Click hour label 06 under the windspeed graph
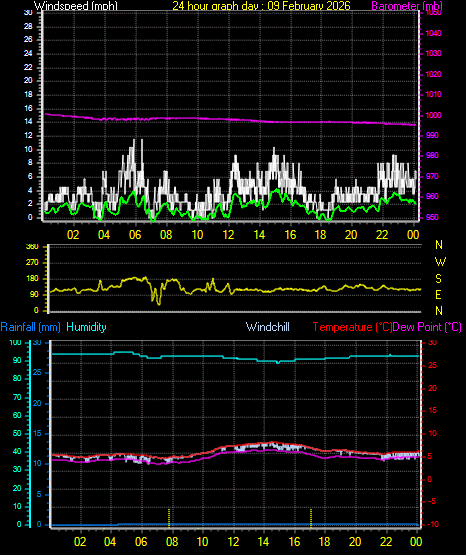466x555 pixels. 135,235
